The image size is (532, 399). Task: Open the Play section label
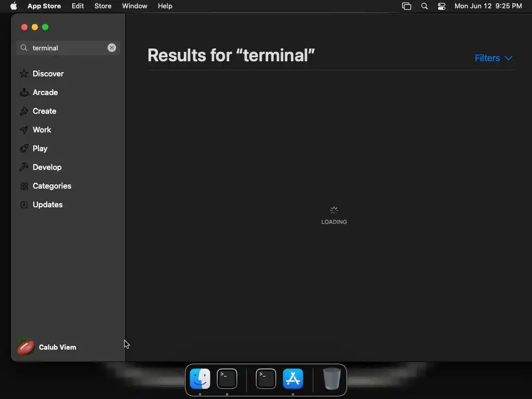tap(40, 148)
